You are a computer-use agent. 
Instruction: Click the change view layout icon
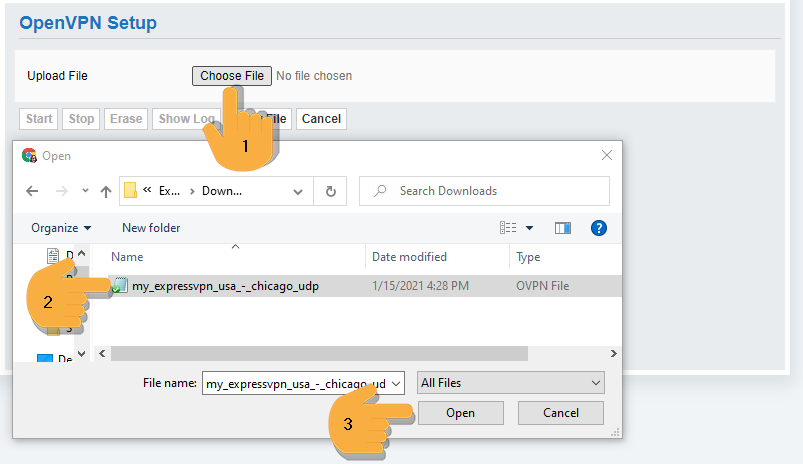pos(509,228)
